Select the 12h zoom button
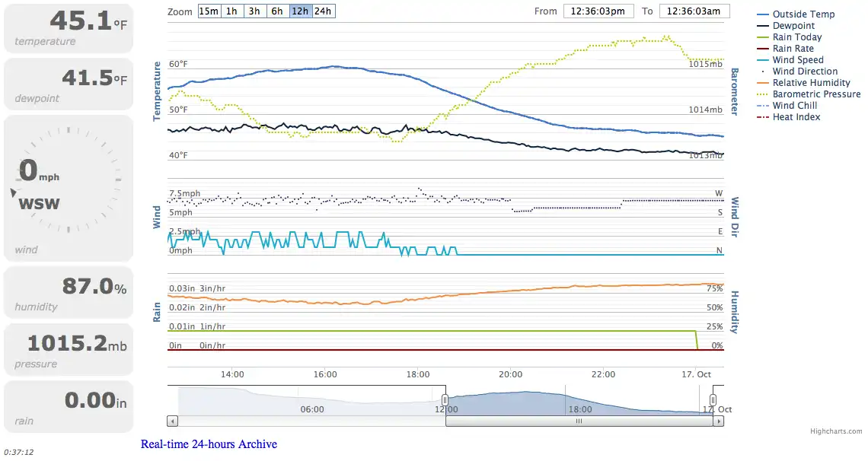Screen dimensions: 868x461 [x=300, y=11]
